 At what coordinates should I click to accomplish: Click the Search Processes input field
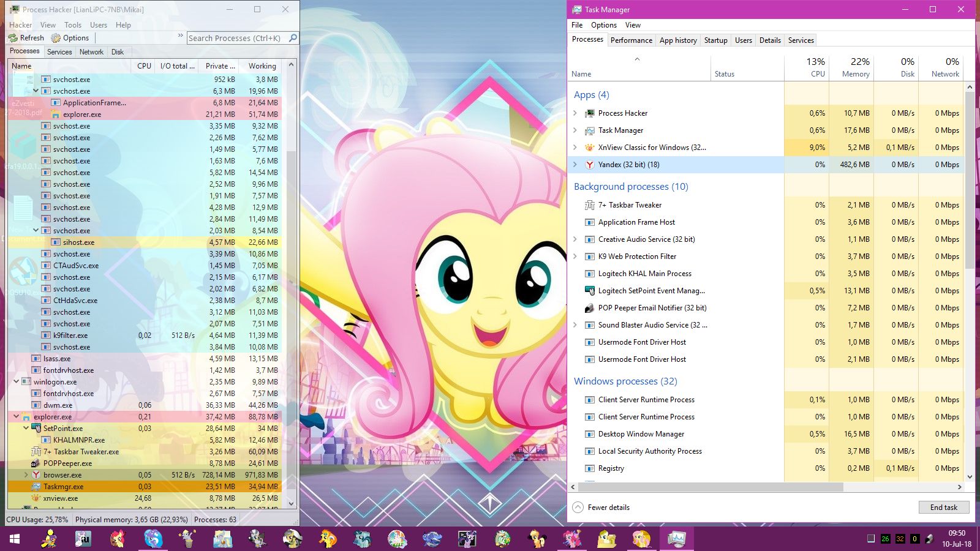236,38
